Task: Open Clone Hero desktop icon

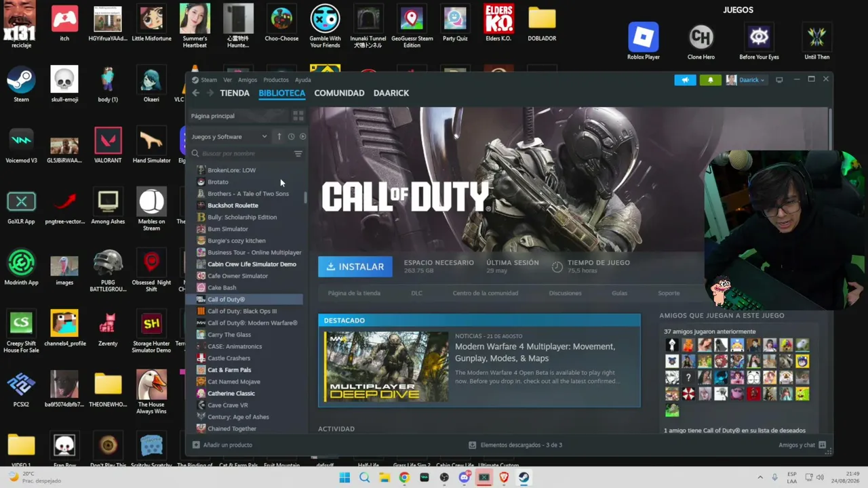Action: [701, 41]
